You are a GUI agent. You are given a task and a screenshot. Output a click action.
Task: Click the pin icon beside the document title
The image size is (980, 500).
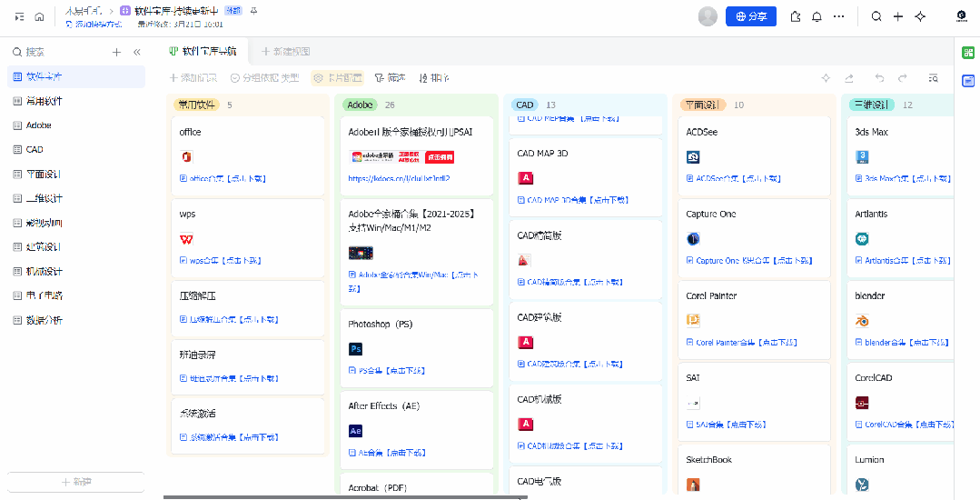point(253,11)
